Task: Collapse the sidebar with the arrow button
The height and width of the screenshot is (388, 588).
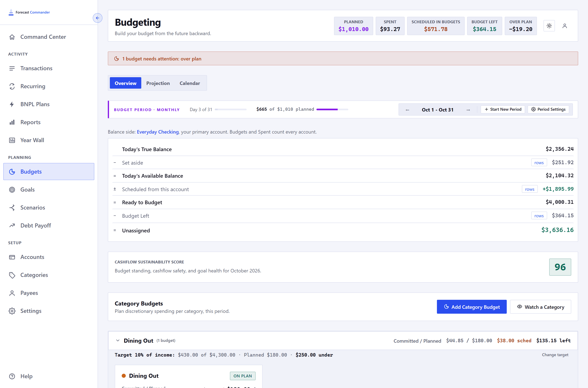Action: click(97, 18)
